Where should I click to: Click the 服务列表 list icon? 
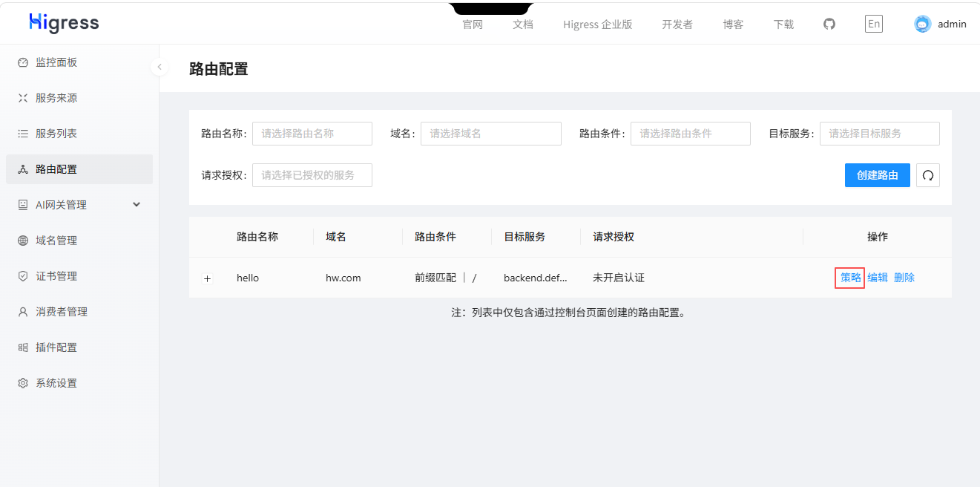23,134
